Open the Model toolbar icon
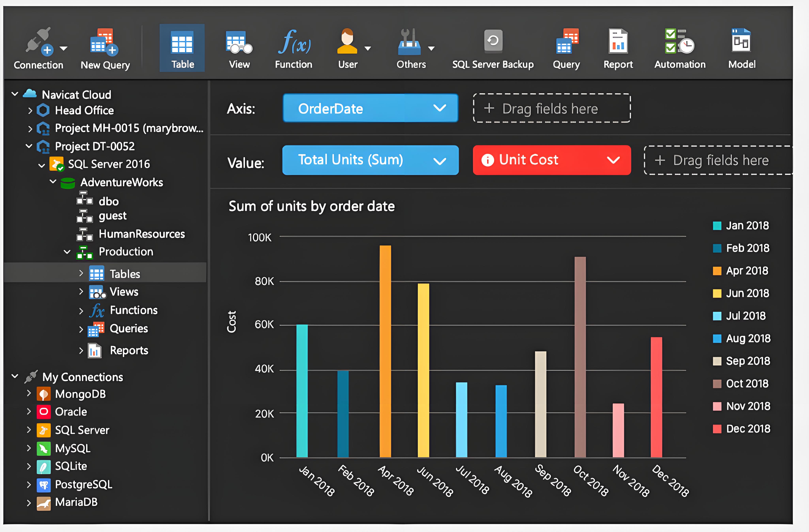This screenshot has height=532, width=809. click(741, 40)
